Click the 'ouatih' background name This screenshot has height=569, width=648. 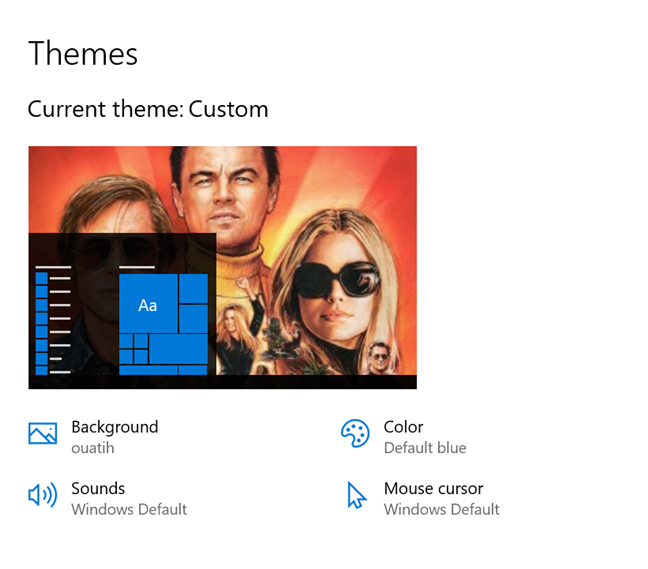93,448
